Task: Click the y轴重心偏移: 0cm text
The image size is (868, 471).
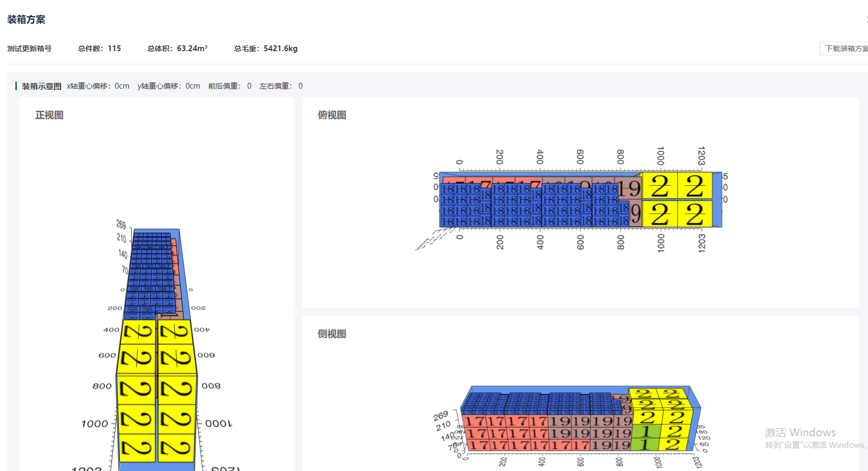Action: pyautogui.click(x=169, y=86)
